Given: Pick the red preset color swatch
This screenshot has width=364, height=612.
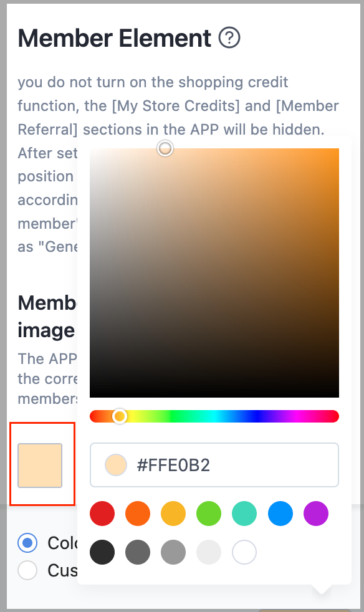Looking at the screenshot, I should click(x=102, y=514).
